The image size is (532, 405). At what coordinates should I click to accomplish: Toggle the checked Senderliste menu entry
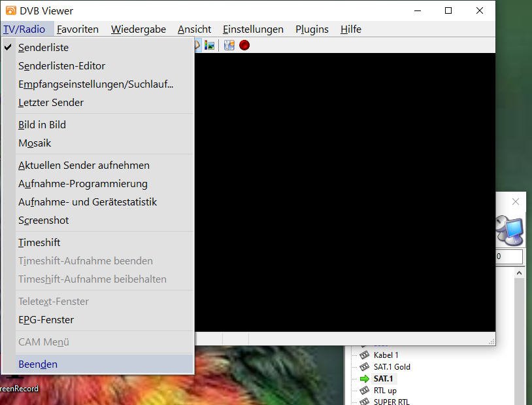click(x=43, y=48)
